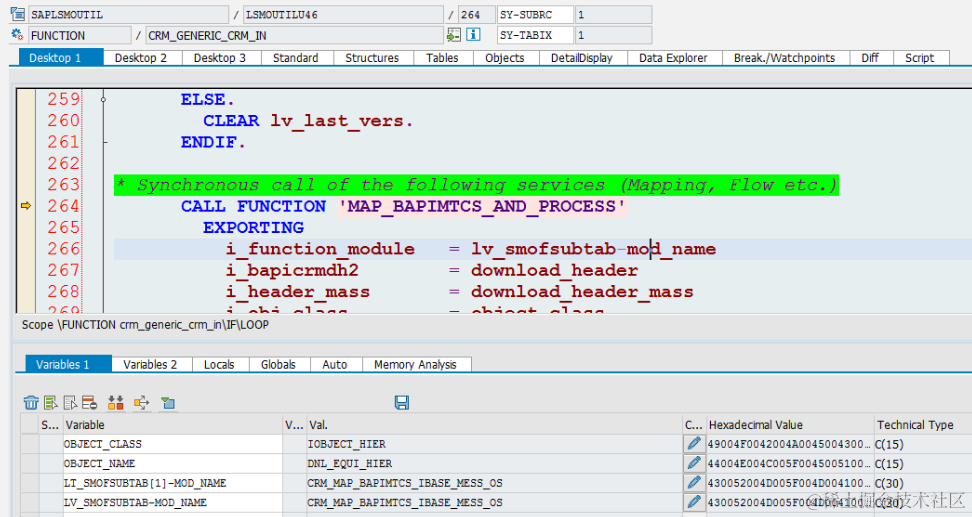Click the gear icon beside FUNCTION field
The image size is (972, 517).
pyautogui.click(x=17, y=35)
